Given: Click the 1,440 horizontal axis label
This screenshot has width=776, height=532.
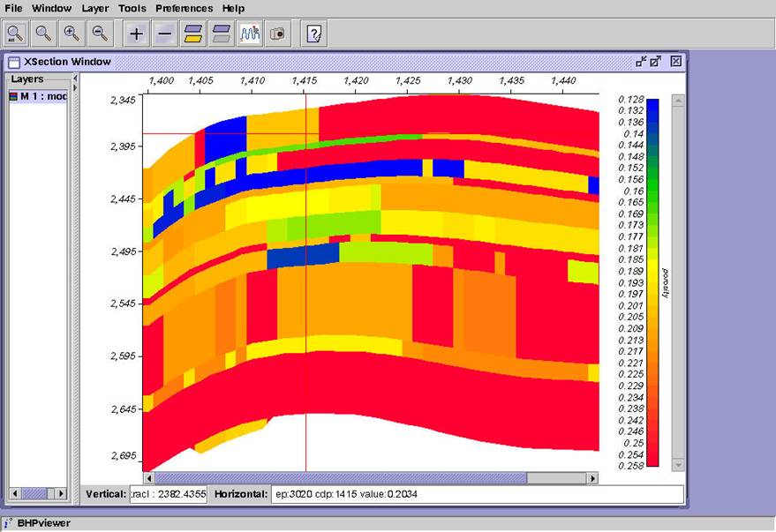Looking at the screenshot, I should coord(563,80).
